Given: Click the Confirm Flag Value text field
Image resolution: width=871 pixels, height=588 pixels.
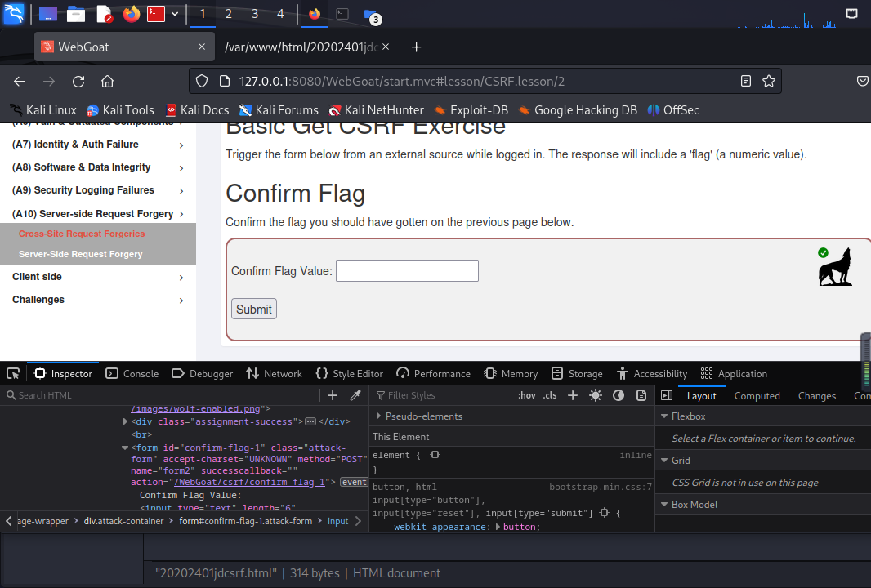Looking at the screenshot, I should (407, 271).
